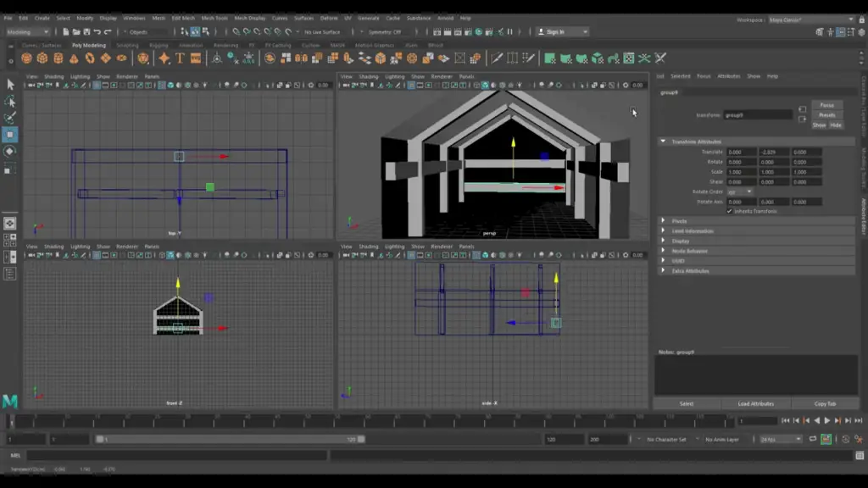
Task: Select the polygon Type text tool
Action: (180, 58)
